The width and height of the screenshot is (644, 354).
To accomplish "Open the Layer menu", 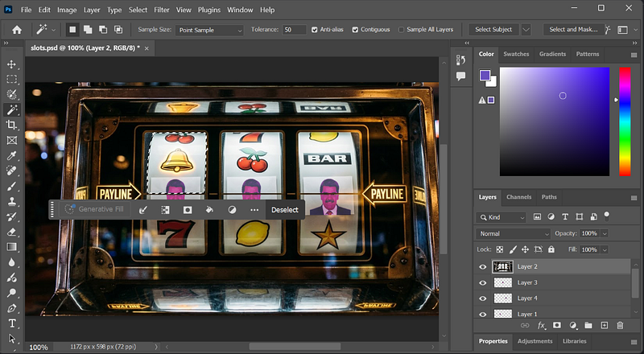I will (x=92, y=10).
